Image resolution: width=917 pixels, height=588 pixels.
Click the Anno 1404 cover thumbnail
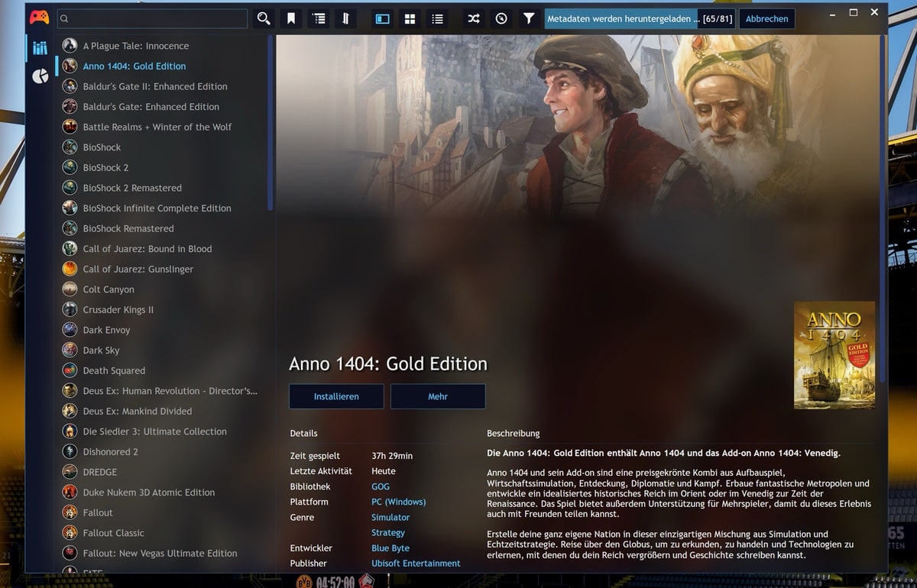pyautogui.click(x=833, y=355)
